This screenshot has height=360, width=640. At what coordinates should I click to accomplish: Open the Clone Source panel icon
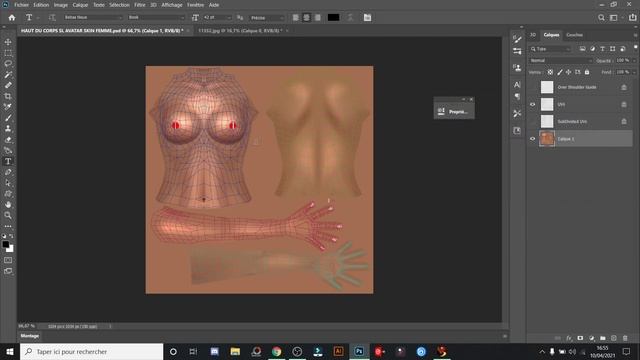(517, 67)
